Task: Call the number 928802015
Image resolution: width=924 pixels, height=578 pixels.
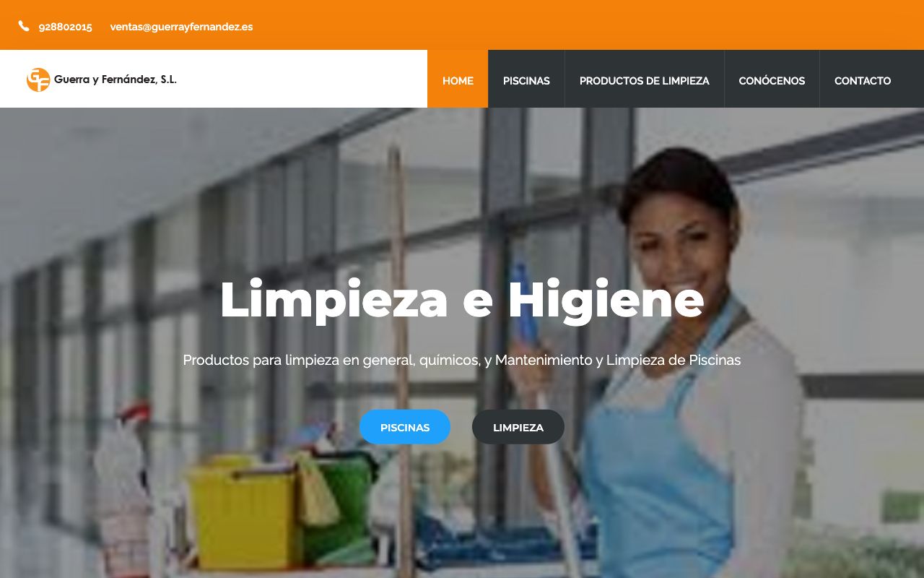Action: [65, 27]
